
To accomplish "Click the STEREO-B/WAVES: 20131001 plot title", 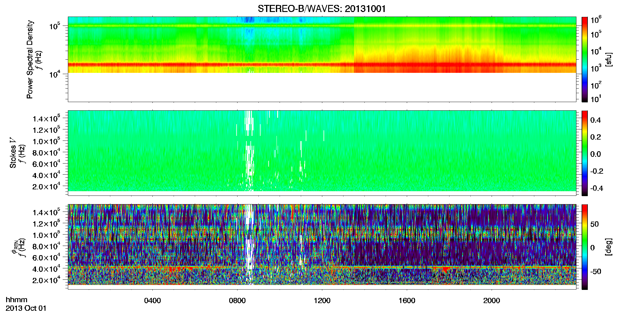I will [x=322, y=9].
